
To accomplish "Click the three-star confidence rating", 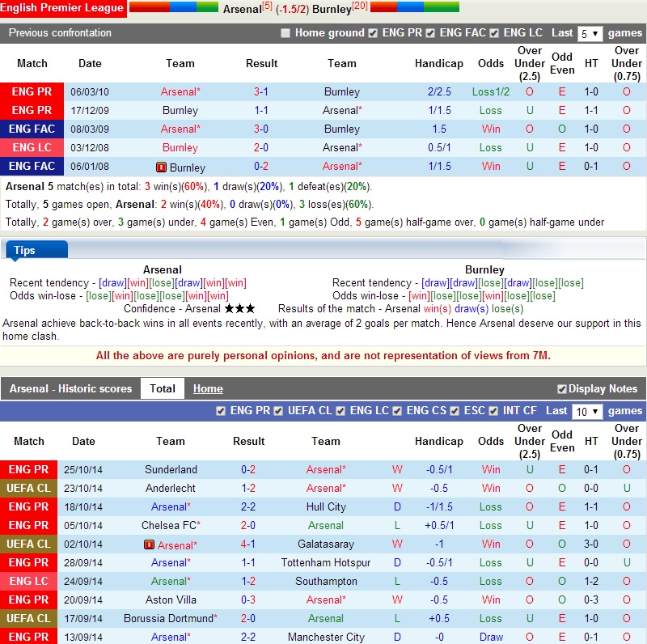I will coord(239,309).
